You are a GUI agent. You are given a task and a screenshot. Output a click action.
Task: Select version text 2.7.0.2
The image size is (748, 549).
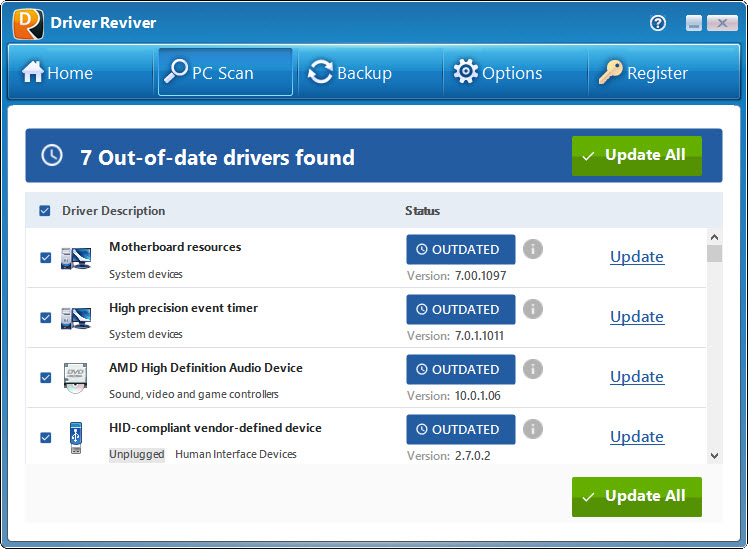pyautogui.click(x=472, y=456)
